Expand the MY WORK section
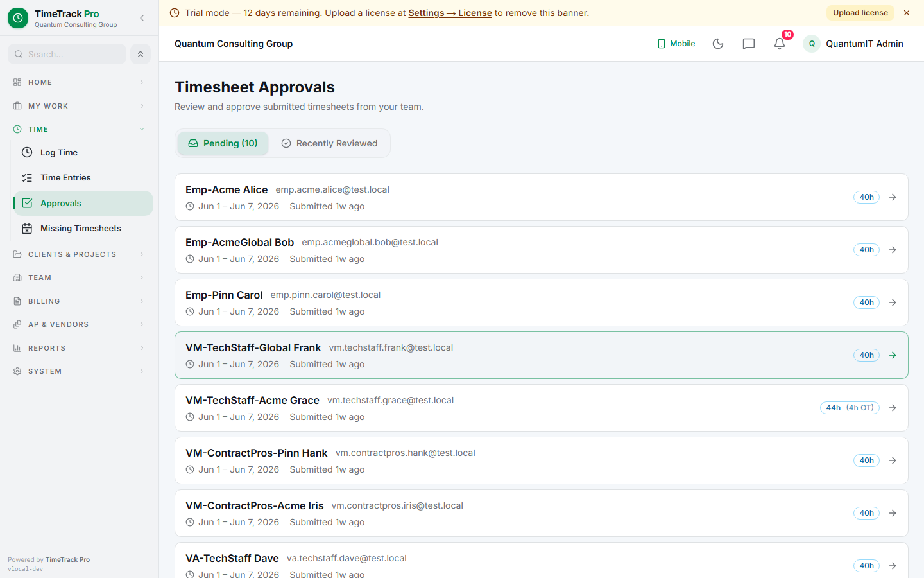Image resolution: width=924 pixels, height=578 pixels. coord(80,106)
